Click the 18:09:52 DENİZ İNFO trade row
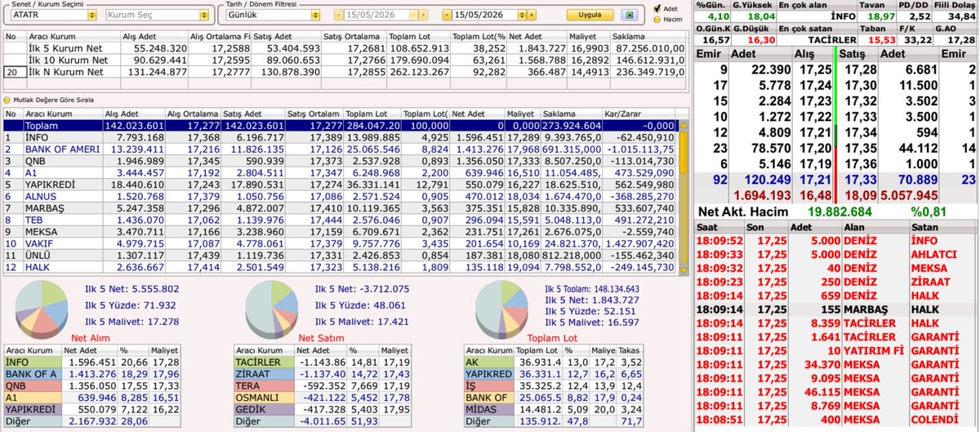Viewport: 980px width, 432px height. click(836, 241)
